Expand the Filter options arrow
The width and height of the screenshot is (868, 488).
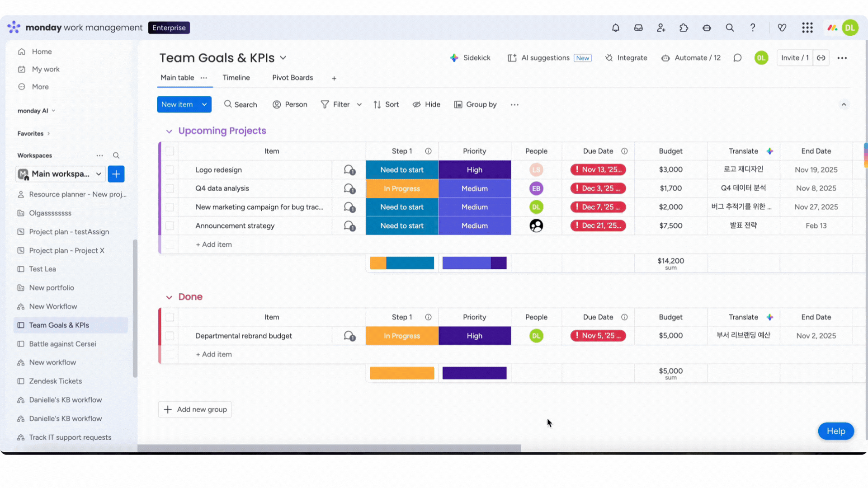tap(359, 104)
